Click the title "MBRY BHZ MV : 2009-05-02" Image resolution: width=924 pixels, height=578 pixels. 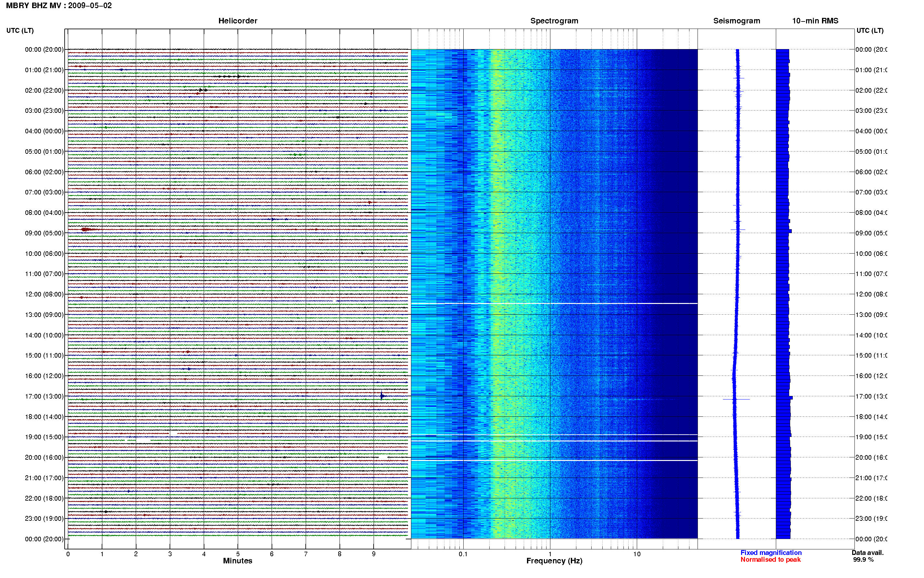coord(59,6)
